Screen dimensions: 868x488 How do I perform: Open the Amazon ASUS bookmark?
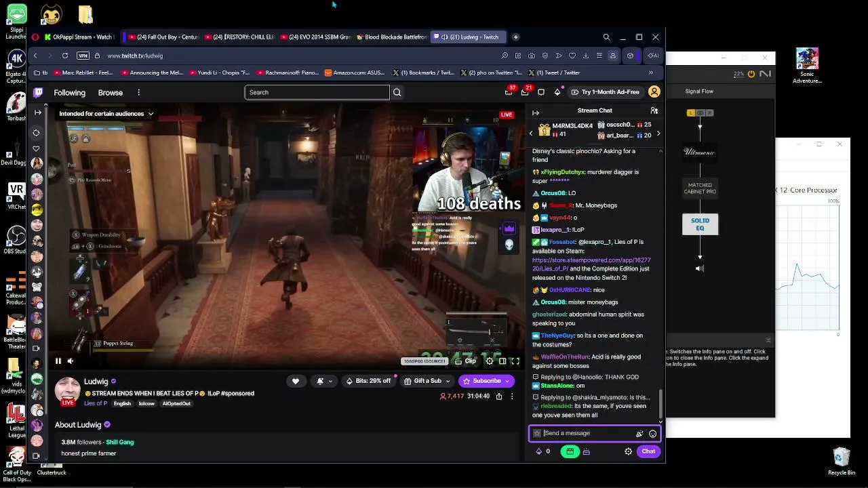click(354, 73)
